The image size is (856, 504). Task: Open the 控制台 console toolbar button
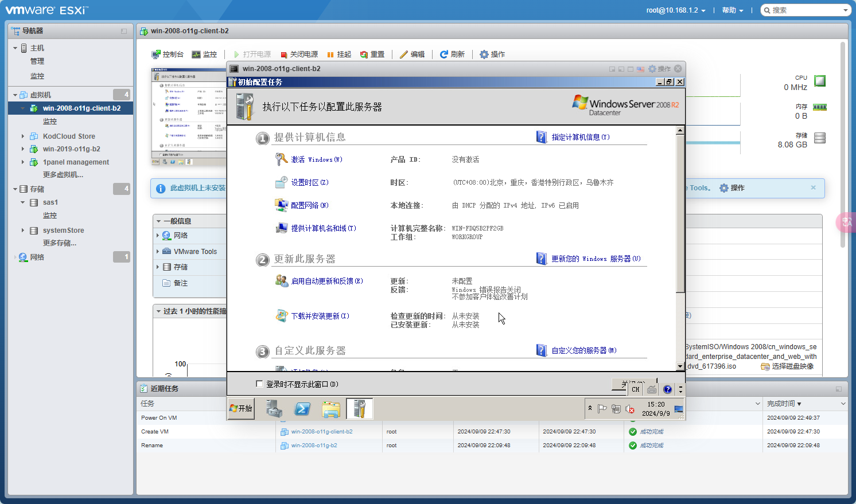(x=168, y=54)
